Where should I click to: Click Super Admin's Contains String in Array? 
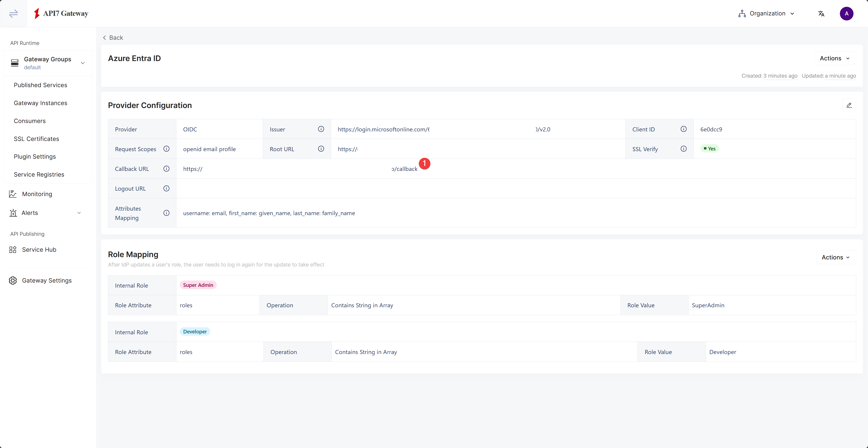coord(362,305)
